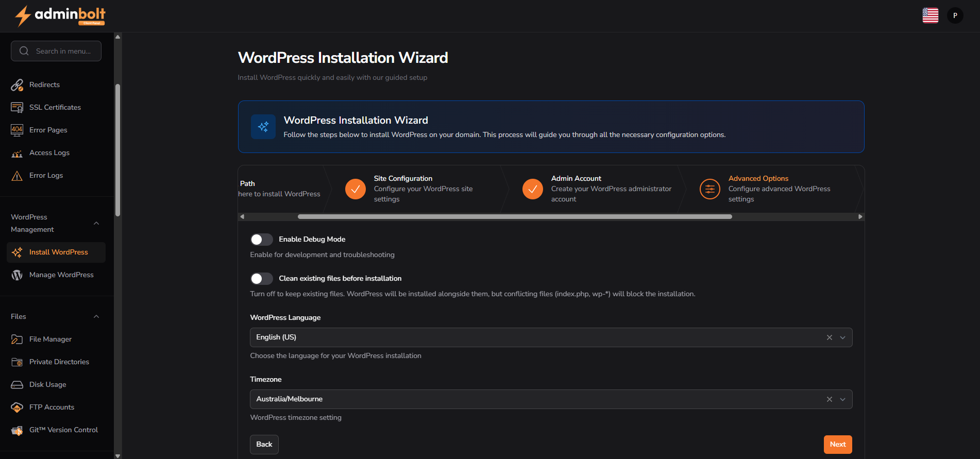
Task: Open Error Pages menu item
Action: coord(56,130)
